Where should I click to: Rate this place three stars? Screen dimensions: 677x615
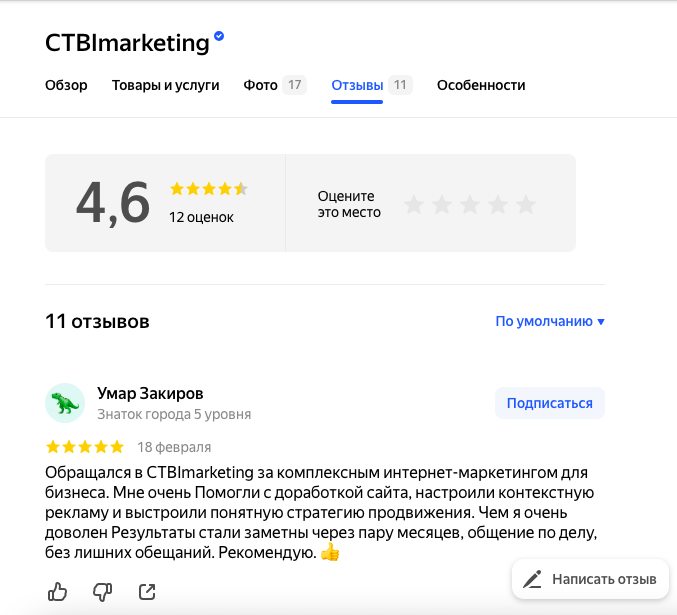click(470, 204)
